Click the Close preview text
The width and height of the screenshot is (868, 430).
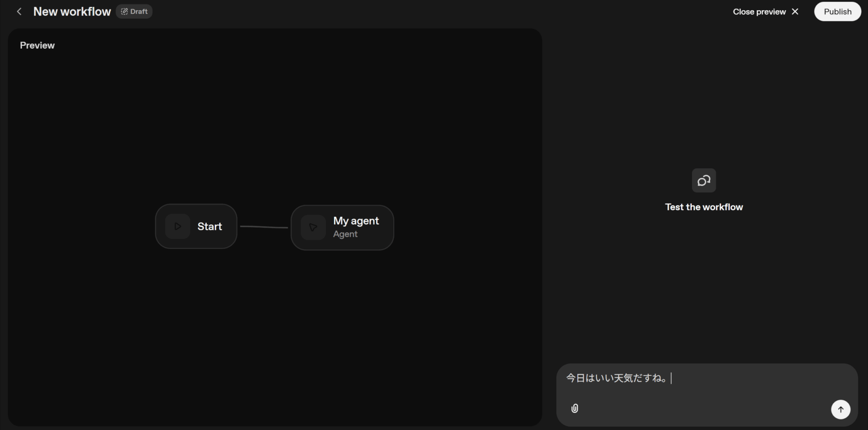(x=759, y=12)
